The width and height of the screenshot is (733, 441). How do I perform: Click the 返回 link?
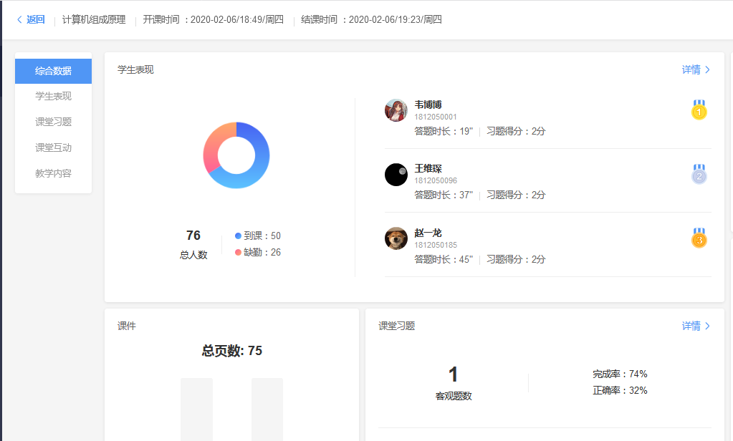point(35,20)
